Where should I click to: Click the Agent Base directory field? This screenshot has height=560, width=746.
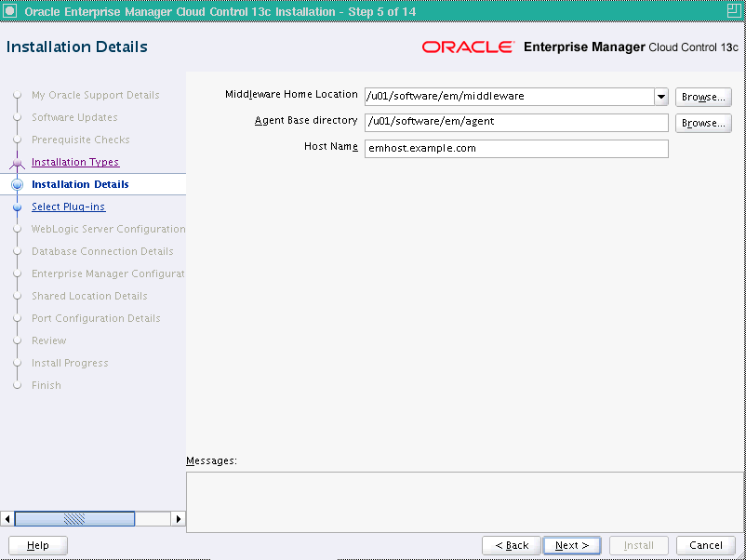point(516,122)
